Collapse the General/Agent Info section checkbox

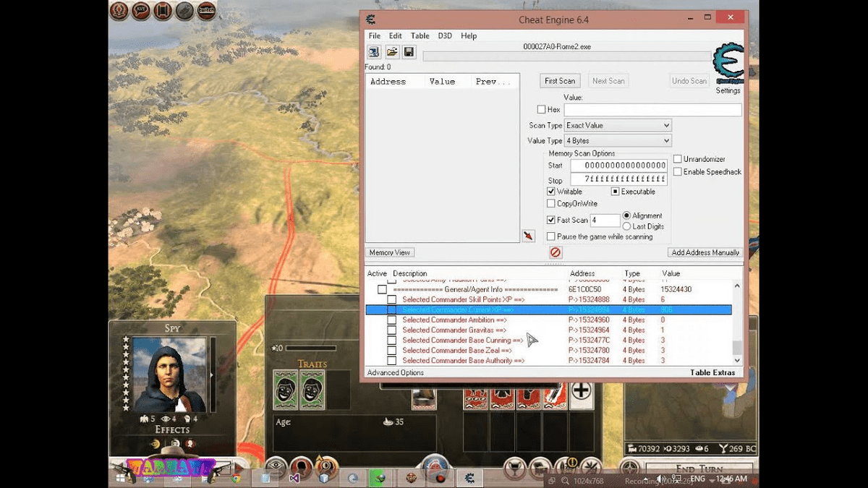click(x=381, y=288)
